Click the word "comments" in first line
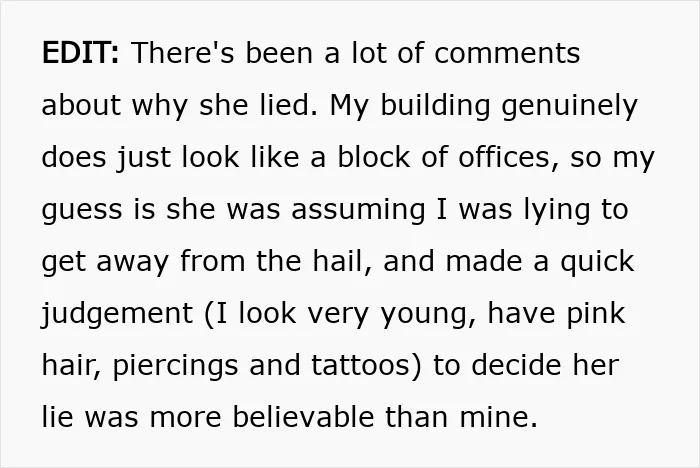The image size is (700, 468). click(x=507, y=53)
